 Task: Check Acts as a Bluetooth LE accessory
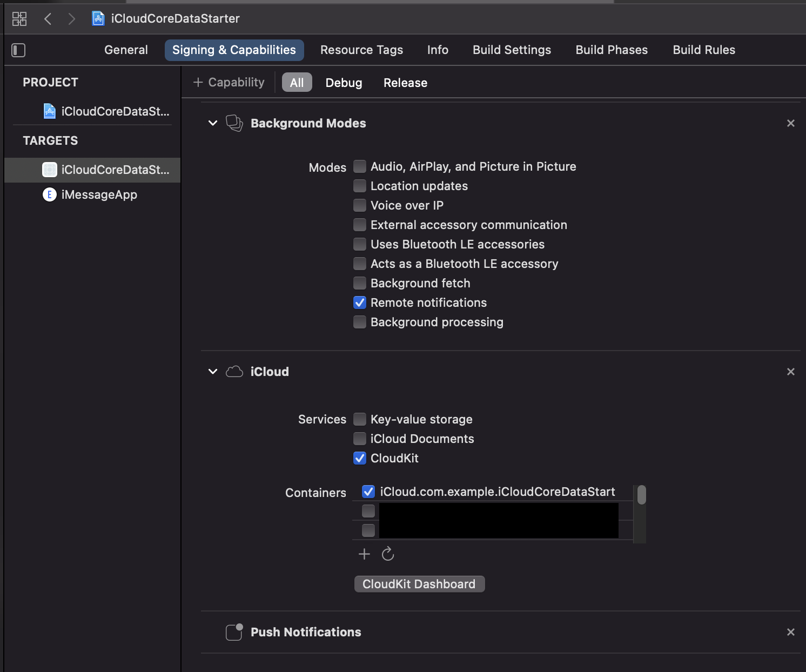click(x=360, y=264)
